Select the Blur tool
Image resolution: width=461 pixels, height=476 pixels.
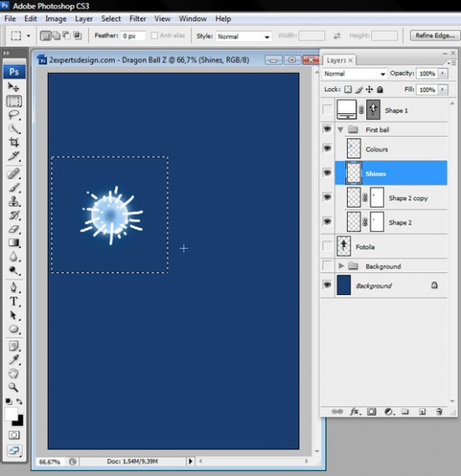(13, 256)
